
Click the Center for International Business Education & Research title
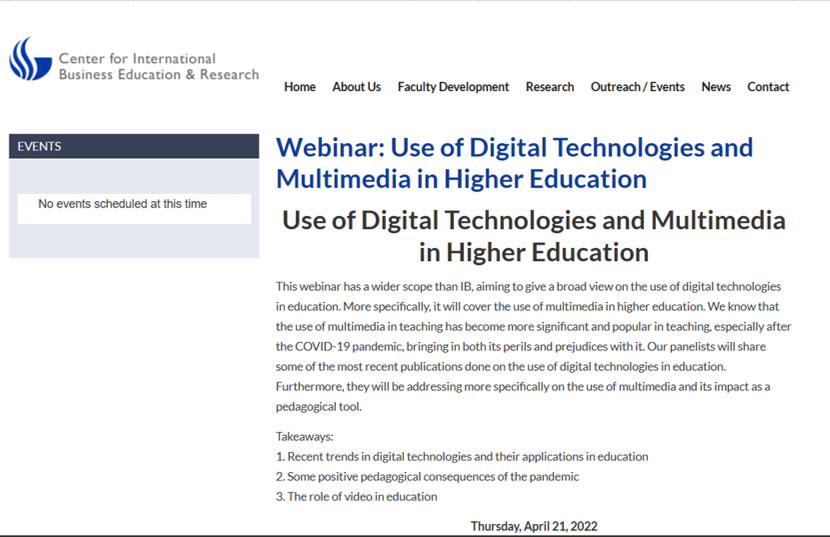(x=159, y=66)
